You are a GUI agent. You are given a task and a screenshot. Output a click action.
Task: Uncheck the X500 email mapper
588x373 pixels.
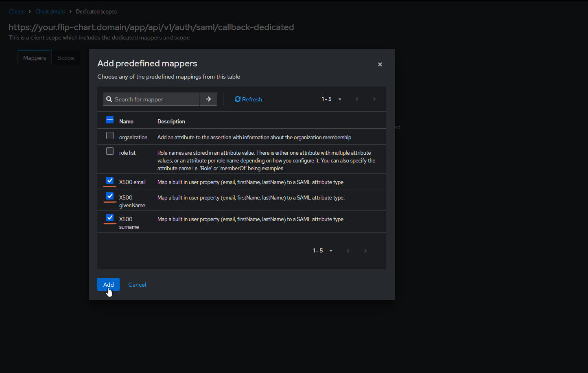click(x=110, y=180)
